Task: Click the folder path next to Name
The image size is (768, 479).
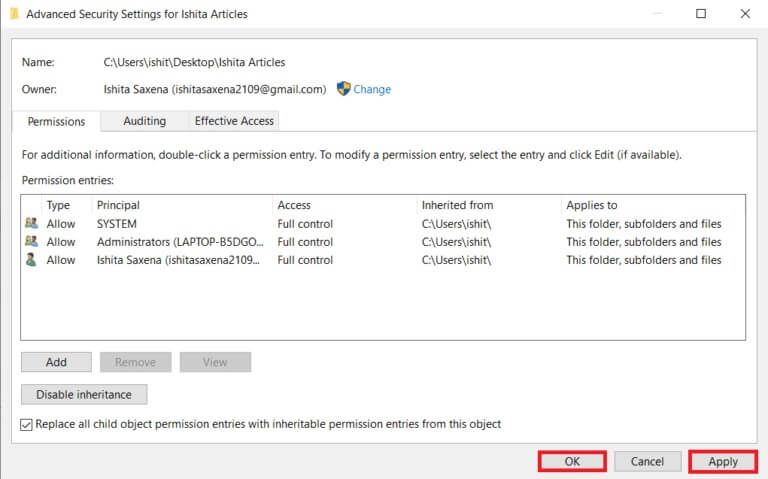Action: [194, 62]
